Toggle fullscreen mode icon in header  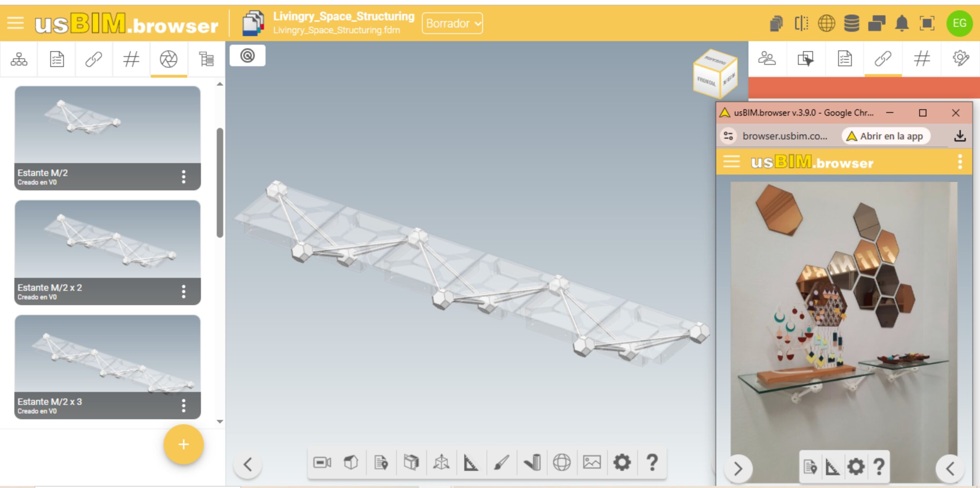click(927, 24)
